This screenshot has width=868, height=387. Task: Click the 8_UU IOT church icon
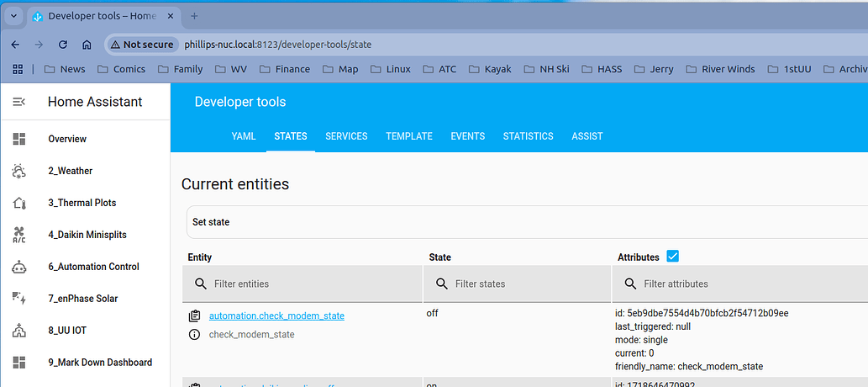(x=18, y=331)
